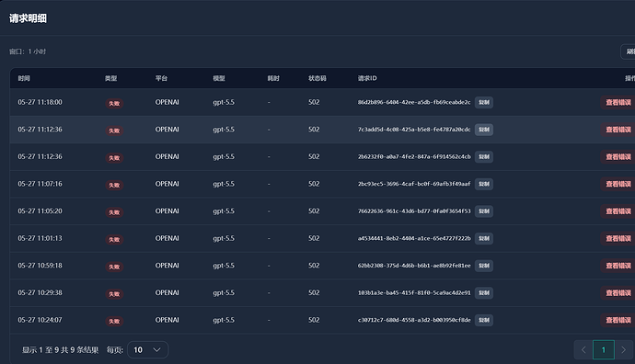Click the 状态码 column header

(317, 78)
